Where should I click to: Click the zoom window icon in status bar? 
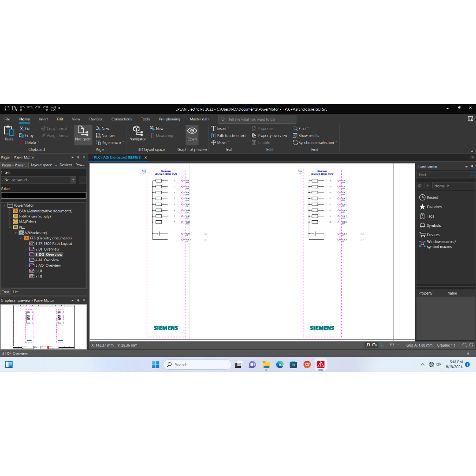coord(464,345)
